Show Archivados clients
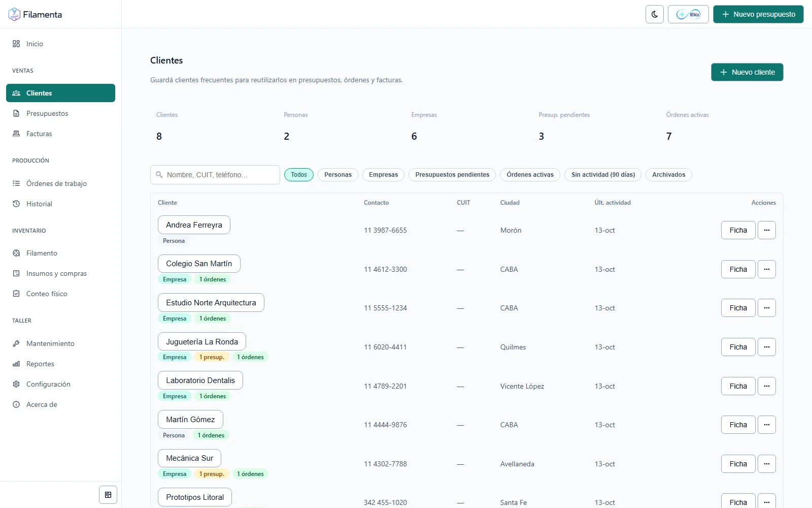Screen dimensions: 812x508 coord(669,175)
